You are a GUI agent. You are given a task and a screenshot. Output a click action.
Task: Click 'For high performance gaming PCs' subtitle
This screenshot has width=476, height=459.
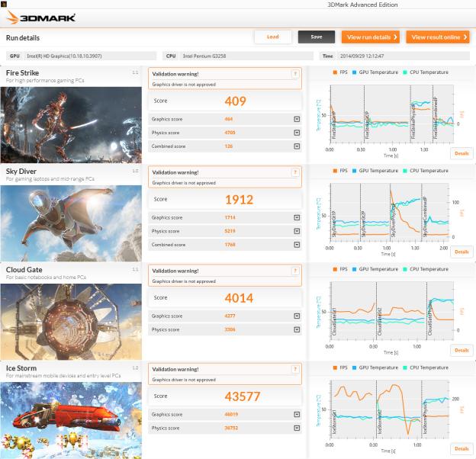(x=45, y=80)
